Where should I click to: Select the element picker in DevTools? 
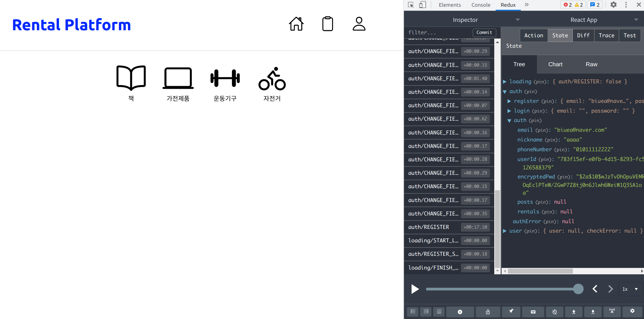[x=410, y=5]
